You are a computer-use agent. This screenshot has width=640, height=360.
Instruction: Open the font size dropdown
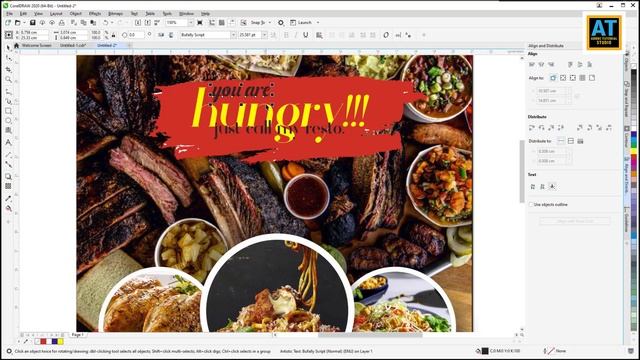point(264,35)
